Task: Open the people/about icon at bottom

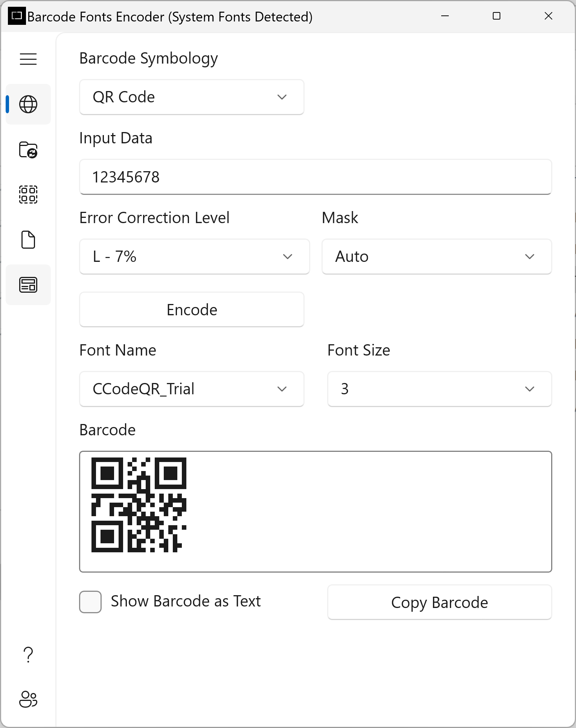Action: [28, 699]
